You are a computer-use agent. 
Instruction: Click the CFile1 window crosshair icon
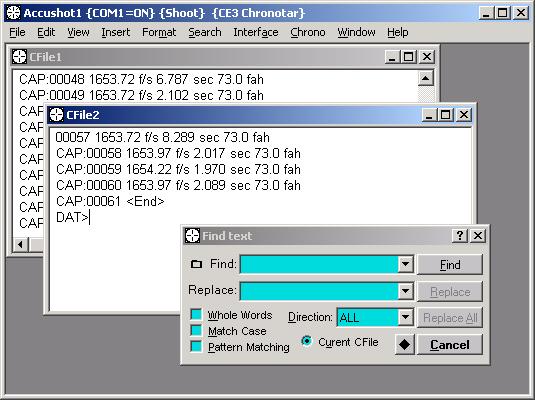(x=19, y=57)
